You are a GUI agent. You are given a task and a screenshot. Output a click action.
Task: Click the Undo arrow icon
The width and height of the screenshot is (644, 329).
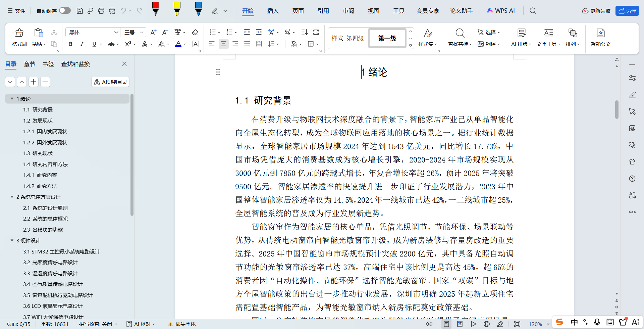123,11
